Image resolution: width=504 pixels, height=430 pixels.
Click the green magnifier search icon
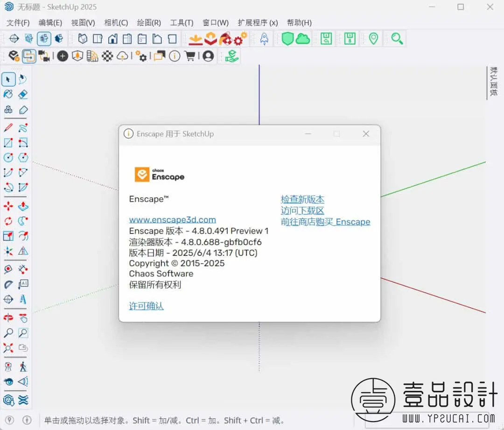397,39
